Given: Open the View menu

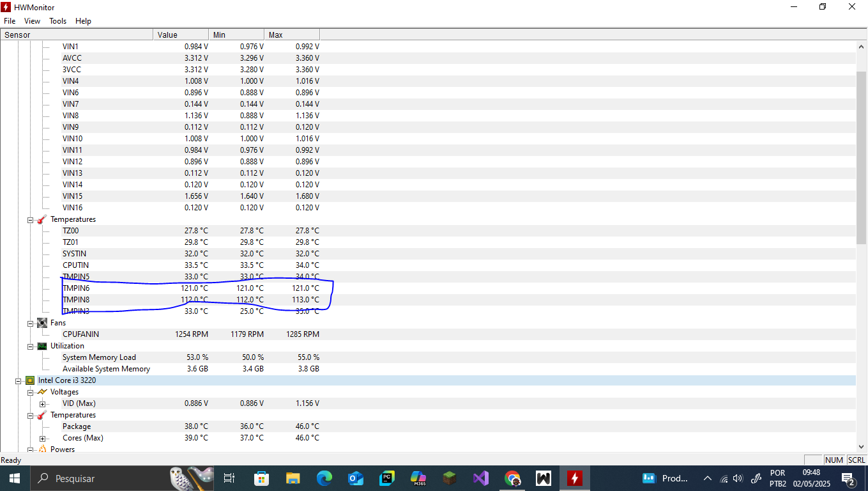Looking at the screenshot, I should [32, 21].
